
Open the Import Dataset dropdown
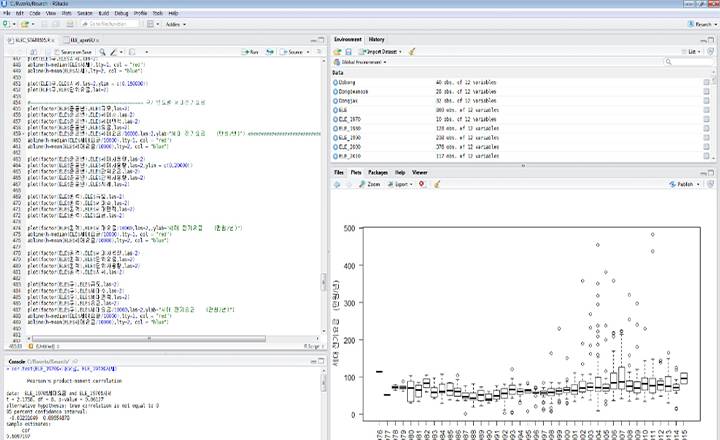coord(379,50)
